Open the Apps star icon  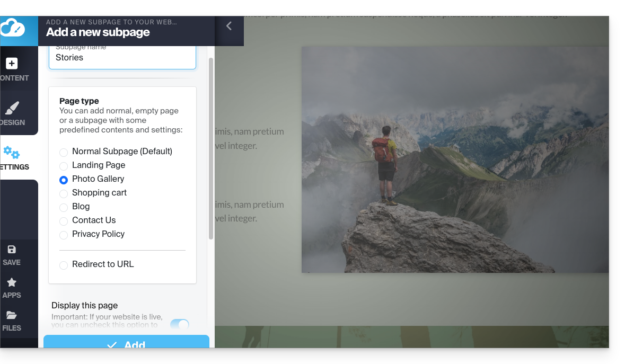tap(12, 282)
